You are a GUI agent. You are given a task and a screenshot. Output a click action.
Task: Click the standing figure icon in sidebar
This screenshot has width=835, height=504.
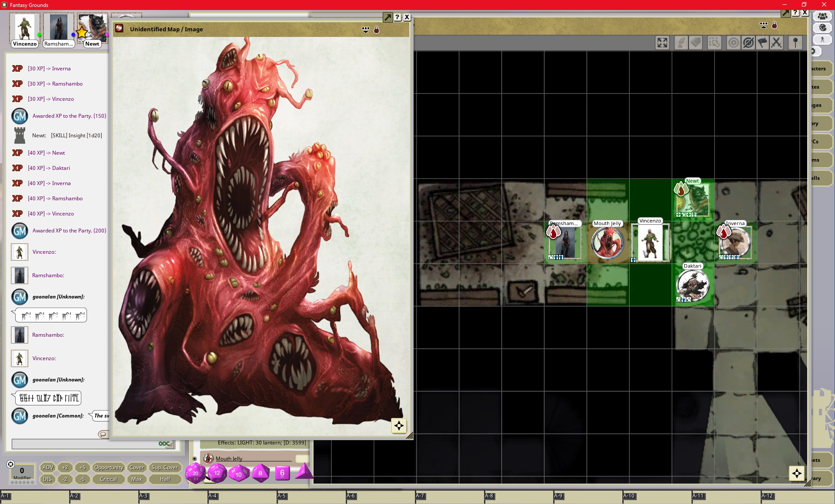[822, 39]
